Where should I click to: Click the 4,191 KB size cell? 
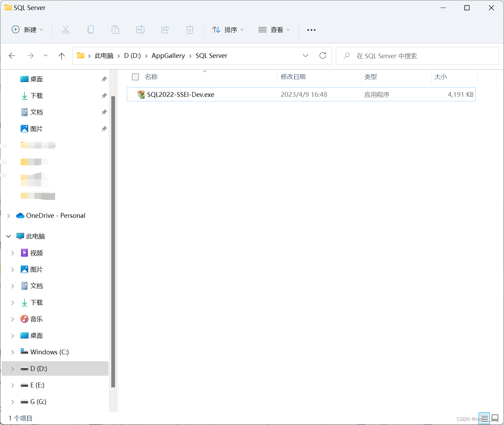click(461, 94)
